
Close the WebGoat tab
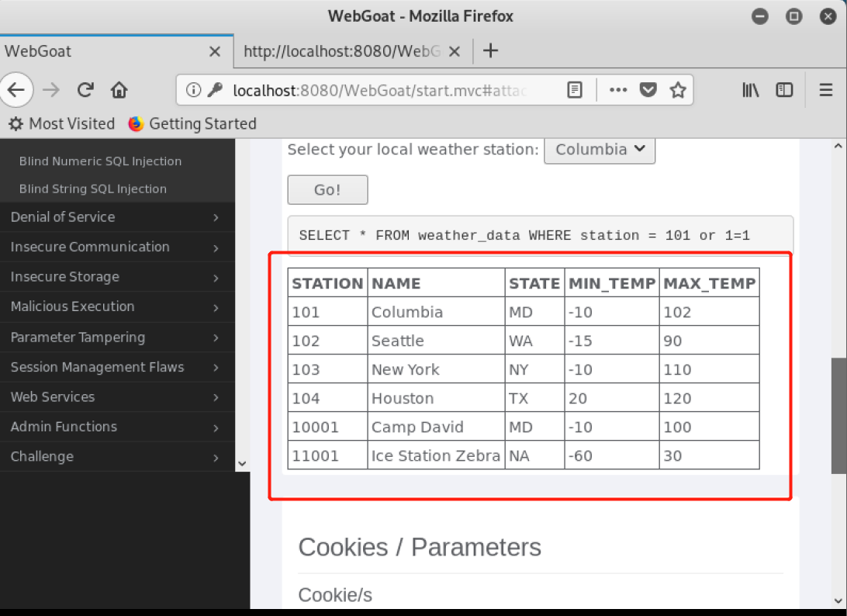coord(214,51)
